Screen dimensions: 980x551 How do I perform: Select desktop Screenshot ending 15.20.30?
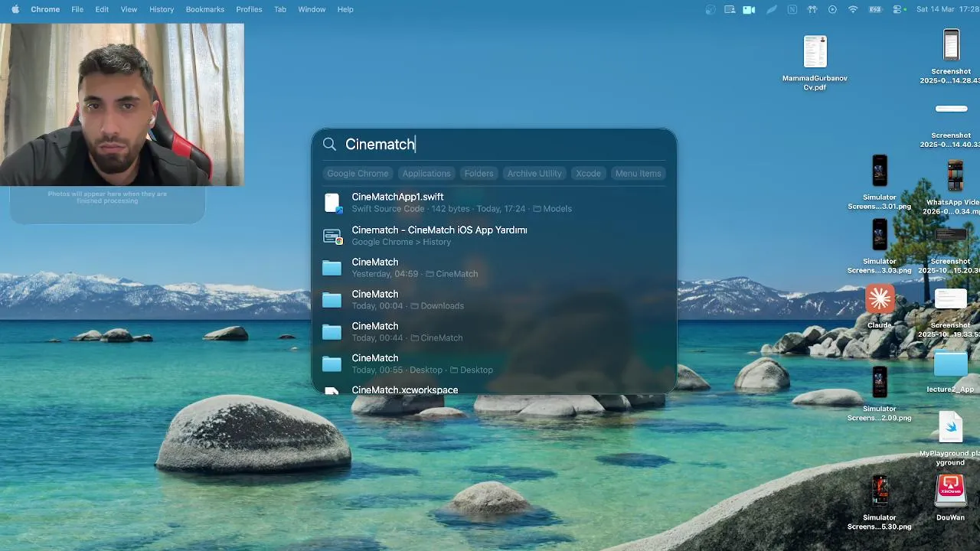coord(950,251)
